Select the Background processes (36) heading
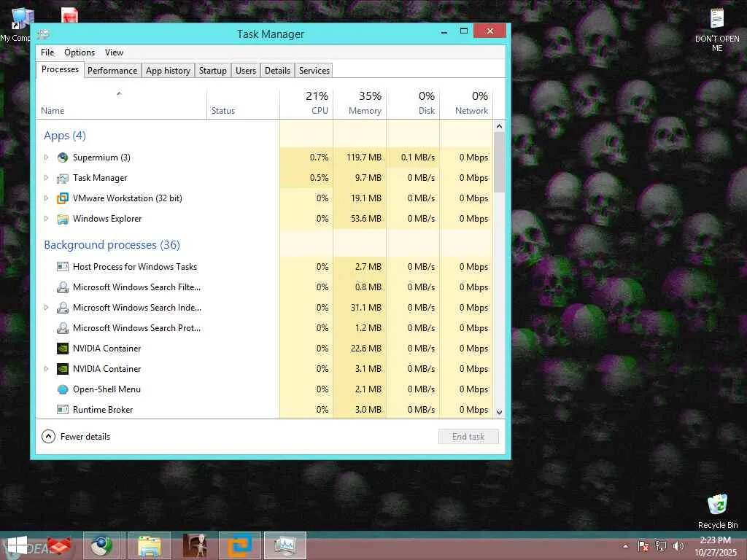 click(x=112, y=245)
